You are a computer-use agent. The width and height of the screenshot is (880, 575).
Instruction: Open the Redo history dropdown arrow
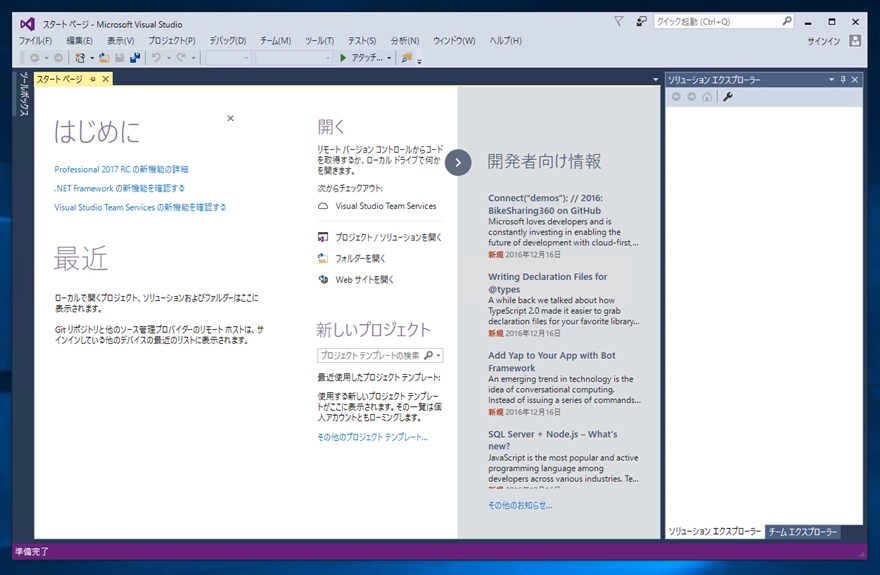pos(193,58)
